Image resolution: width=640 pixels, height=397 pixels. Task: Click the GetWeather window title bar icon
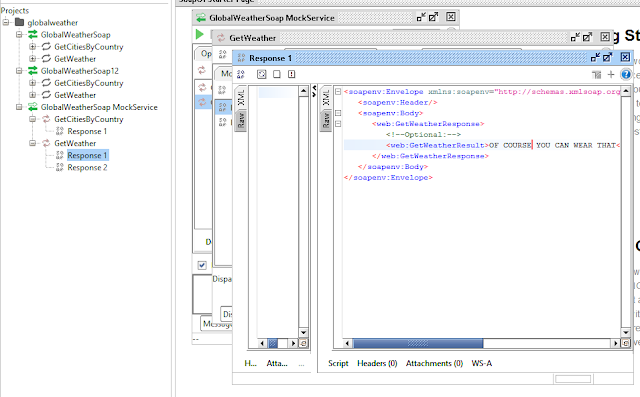[221, 38]
